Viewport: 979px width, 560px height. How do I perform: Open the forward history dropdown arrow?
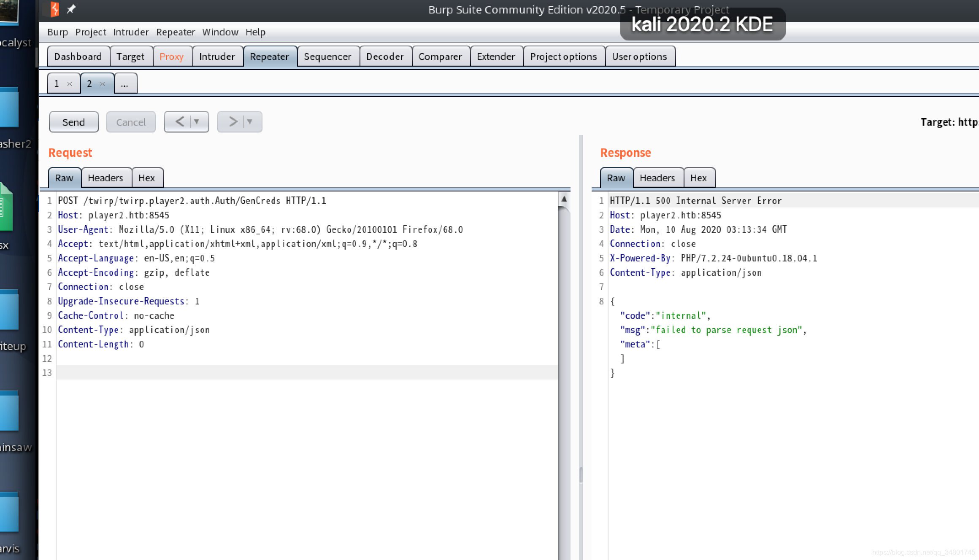coord(250,122)
